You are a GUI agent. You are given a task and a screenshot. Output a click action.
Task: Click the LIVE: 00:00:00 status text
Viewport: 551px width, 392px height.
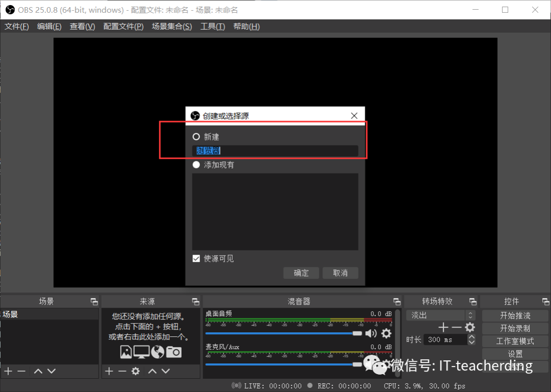pos(272,386)
